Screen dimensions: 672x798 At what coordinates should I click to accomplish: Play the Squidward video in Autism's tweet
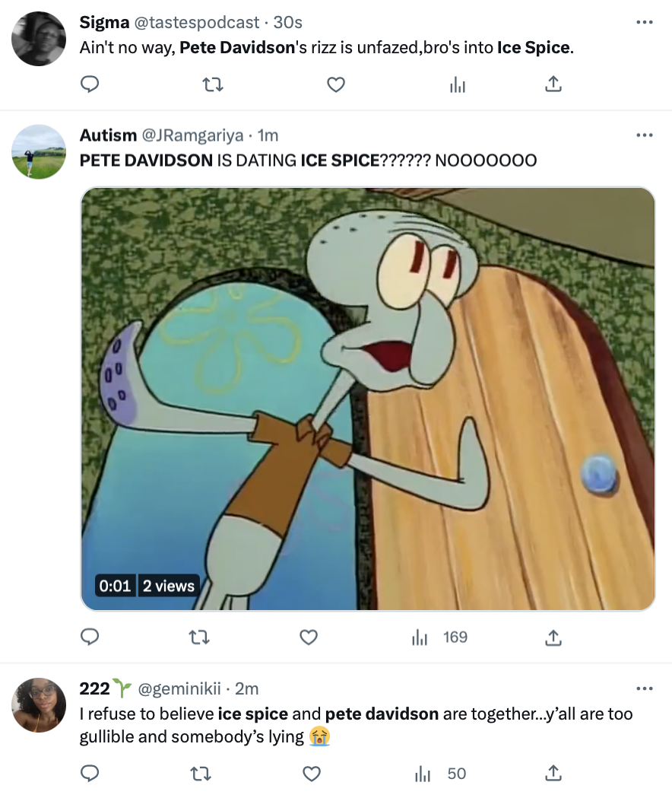click(x=368, y=398)
